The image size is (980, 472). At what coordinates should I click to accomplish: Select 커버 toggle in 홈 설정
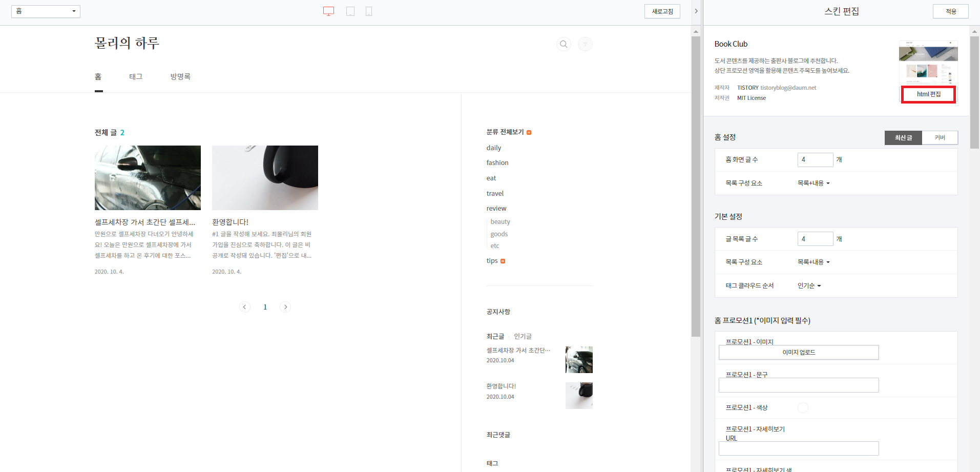pos(940,138)
